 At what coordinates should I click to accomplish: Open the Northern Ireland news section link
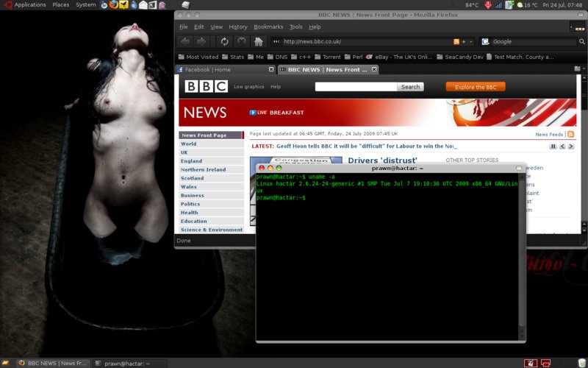(x=204, y=169)
